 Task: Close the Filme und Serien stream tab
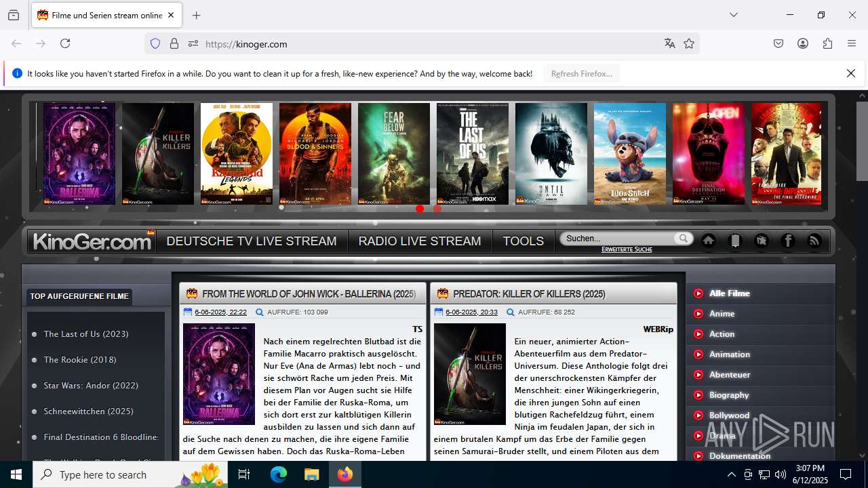[171, 15]
